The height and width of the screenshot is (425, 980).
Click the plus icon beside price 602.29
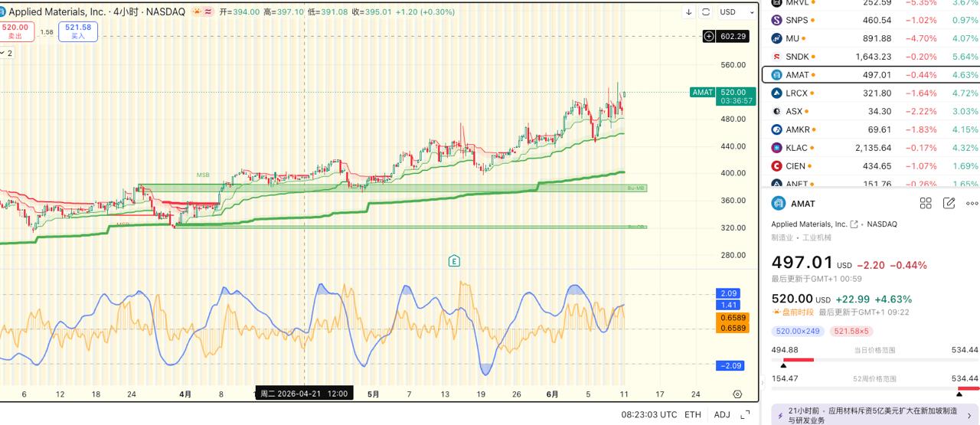point(709,36)
